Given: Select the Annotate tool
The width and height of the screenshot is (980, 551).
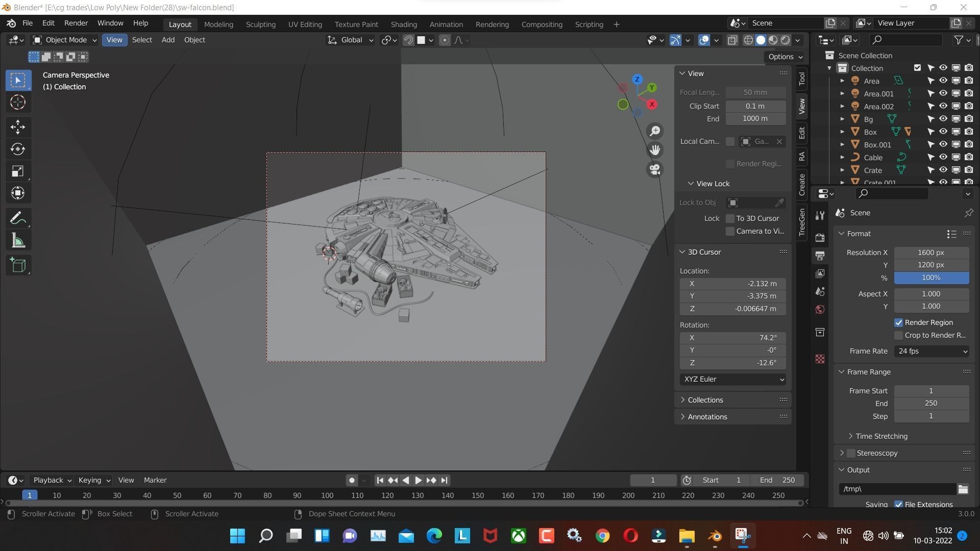Looking at the screenshot, I should coord(18,218).
